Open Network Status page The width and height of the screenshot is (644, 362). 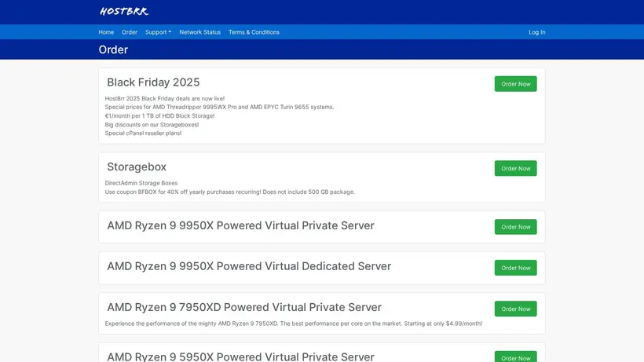tap(200, 32)
